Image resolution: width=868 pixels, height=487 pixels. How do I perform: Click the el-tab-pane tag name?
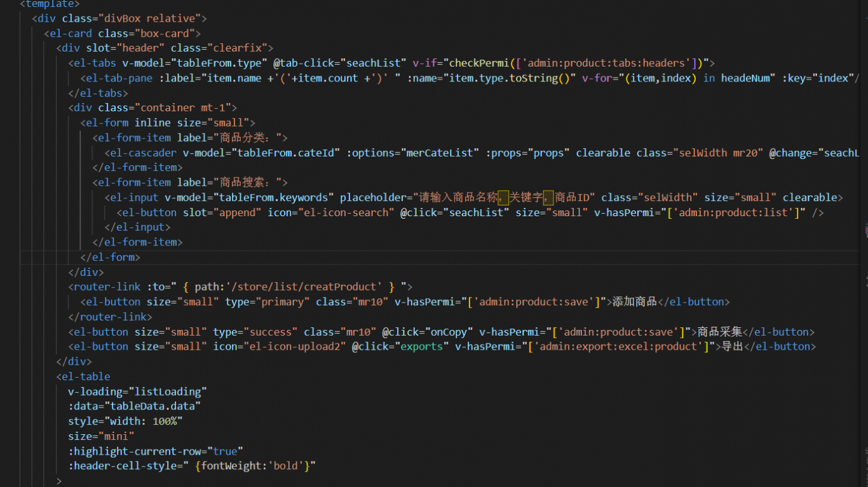coord(119,78)
